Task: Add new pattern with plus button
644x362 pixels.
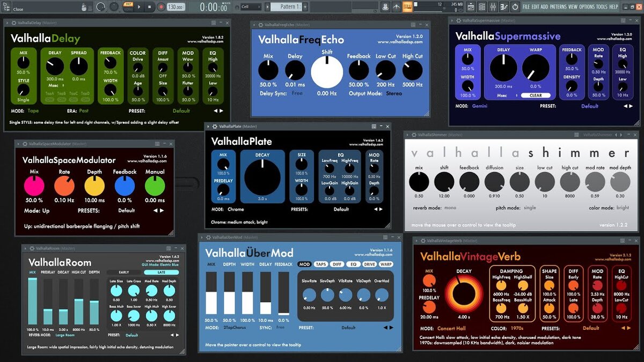Action: click(305, 6)
